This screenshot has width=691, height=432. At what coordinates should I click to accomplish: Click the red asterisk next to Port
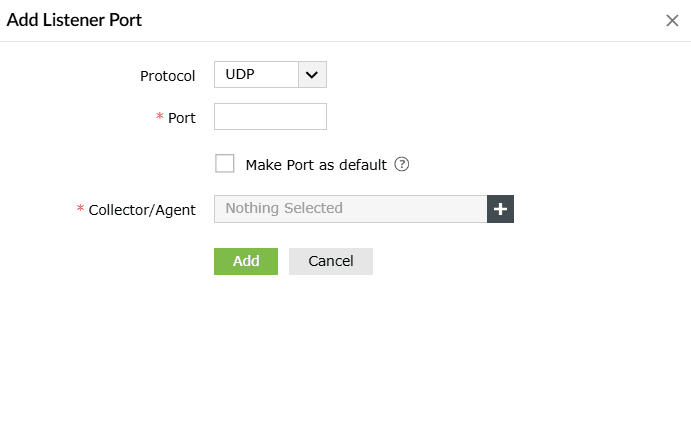[160, 118]
